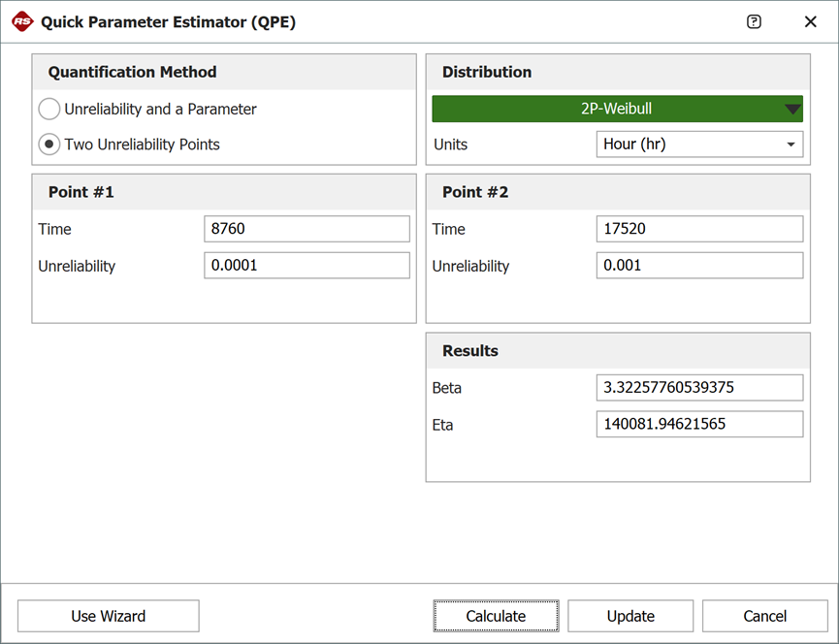The height and width of the screenshot is (644, 839).
Task: Click the RS application logo icon
Action: coord(22,21)
